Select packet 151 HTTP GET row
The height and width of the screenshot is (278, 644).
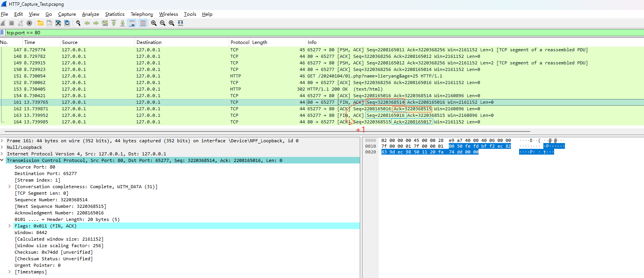[x=322, y=76]
